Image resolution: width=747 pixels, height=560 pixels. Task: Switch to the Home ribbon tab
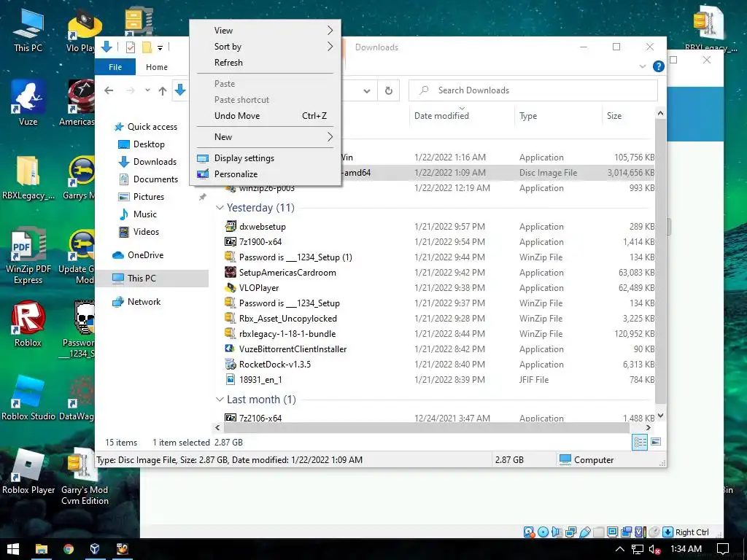click(x=157, y=67)
